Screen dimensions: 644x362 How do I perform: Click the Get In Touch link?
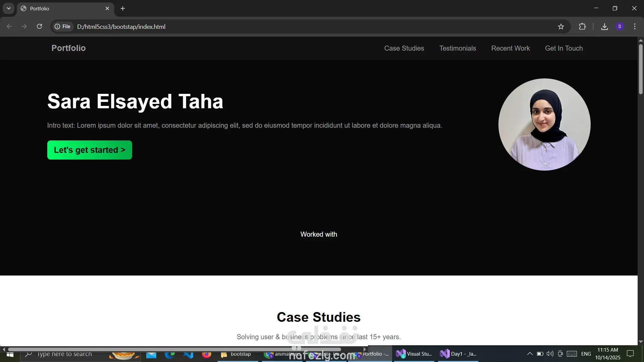pos(563,48)
